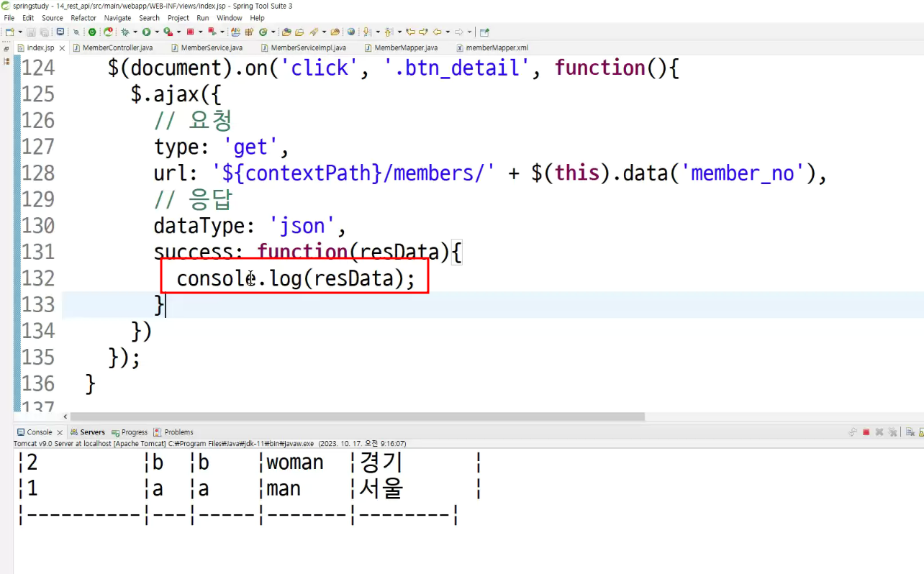Click the horizontal scrollbar left arrow
Screen dimensions: 924x574
[65, 416]
